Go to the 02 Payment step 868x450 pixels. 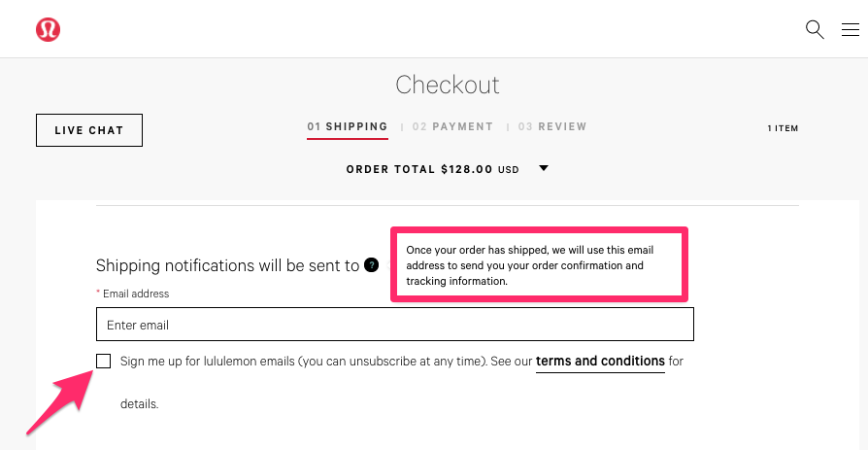(452, 127)
